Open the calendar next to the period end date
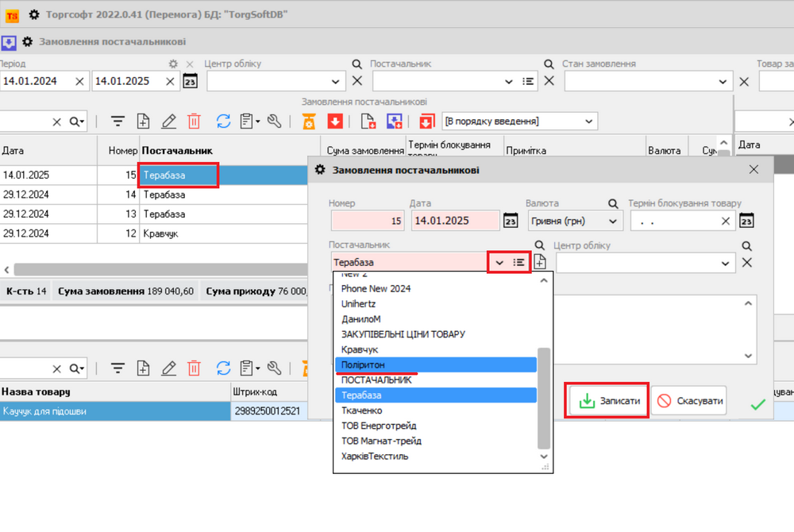Image resolution: width=794 pixels, height=532 pixels. [x=191, y=81]
